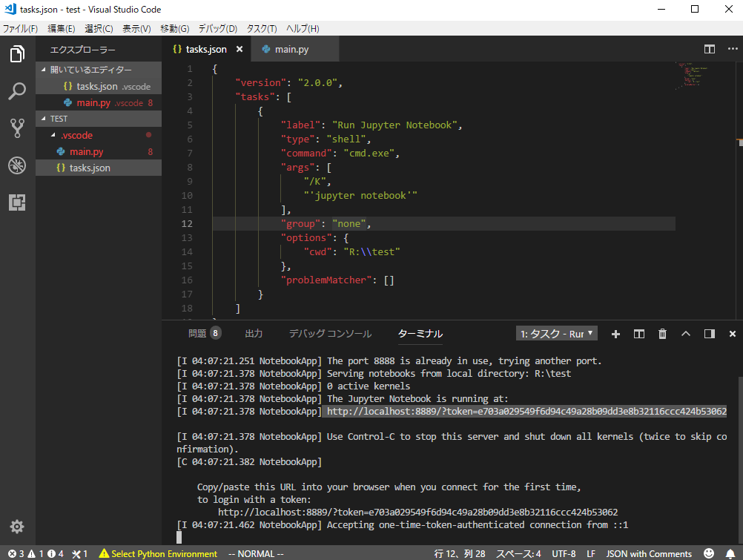743x560 pixels.
Task: Close the tasks.json editor tab
Action: coord(240,49)
